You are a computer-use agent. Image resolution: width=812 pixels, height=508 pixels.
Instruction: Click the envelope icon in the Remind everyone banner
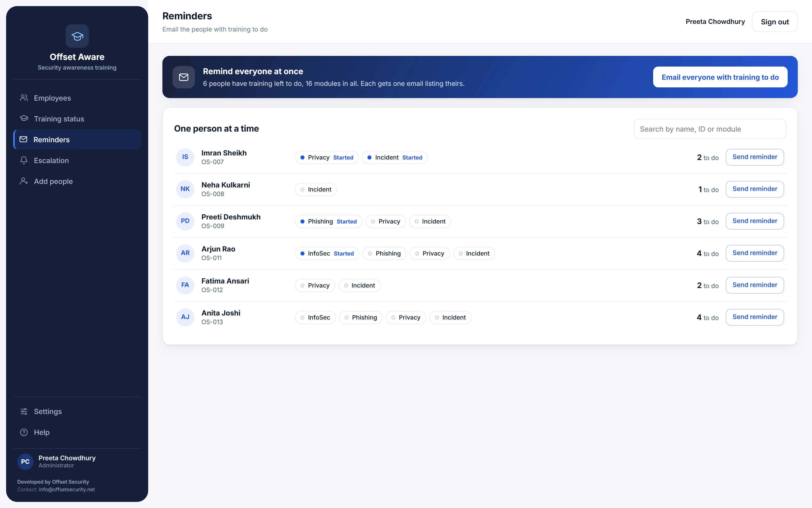pyautogui.click(x=183, y=77)
